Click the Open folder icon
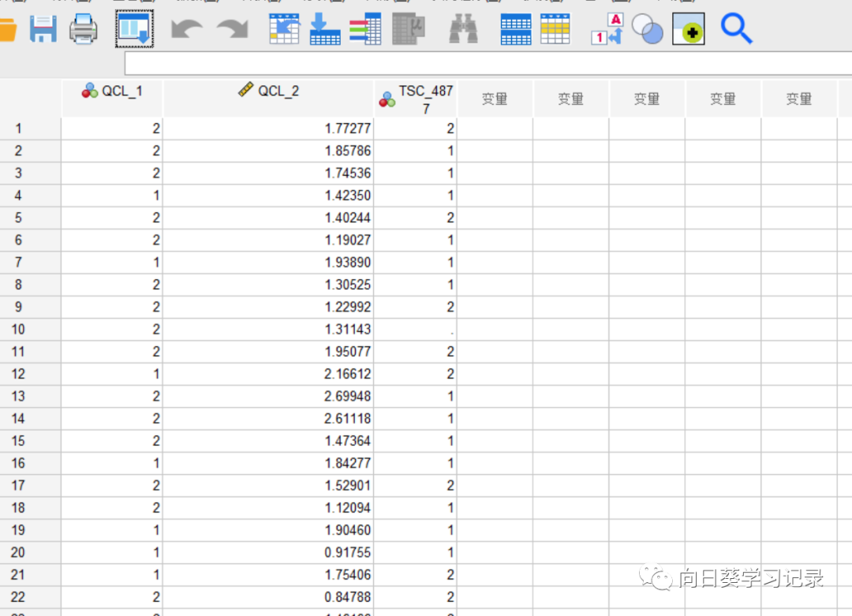The image size is (852, 616). [8, 29]
